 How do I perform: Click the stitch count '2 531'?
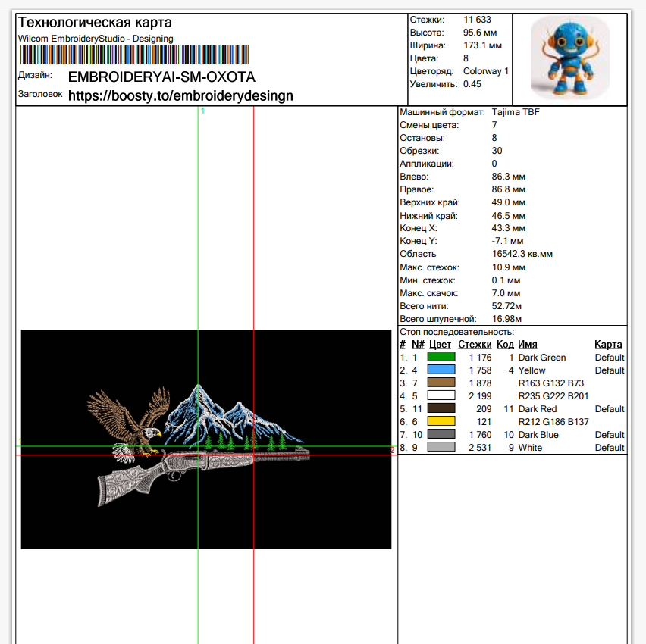click(x=480, y=448)
